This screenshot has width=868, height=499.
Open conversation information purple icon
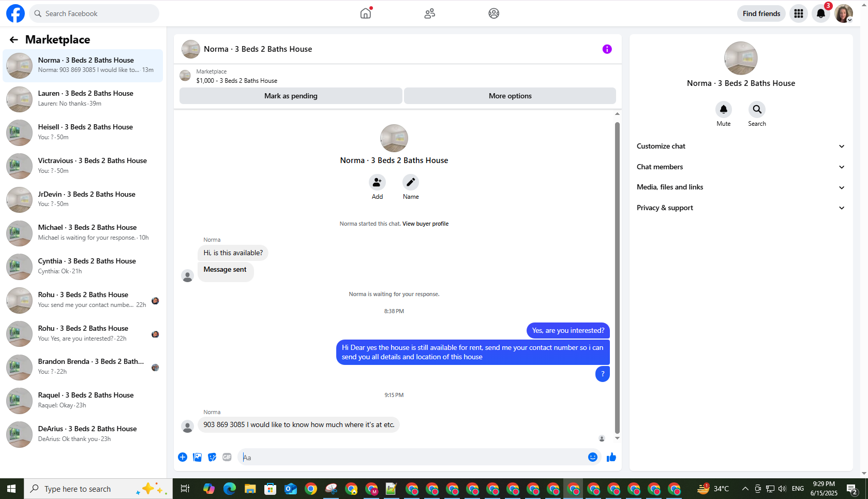607,49
